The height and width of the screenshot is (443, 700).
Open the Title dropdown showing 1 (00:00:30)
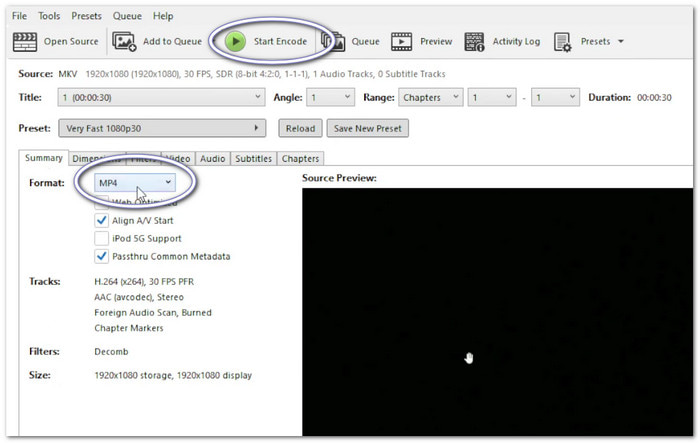click(161, 97)
